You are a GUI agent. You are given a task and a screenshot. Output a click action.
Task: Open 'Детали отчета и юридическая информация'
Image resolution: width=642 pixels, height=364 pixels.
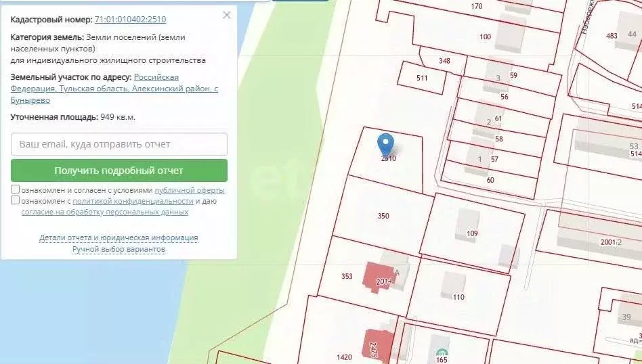[119, 237]
